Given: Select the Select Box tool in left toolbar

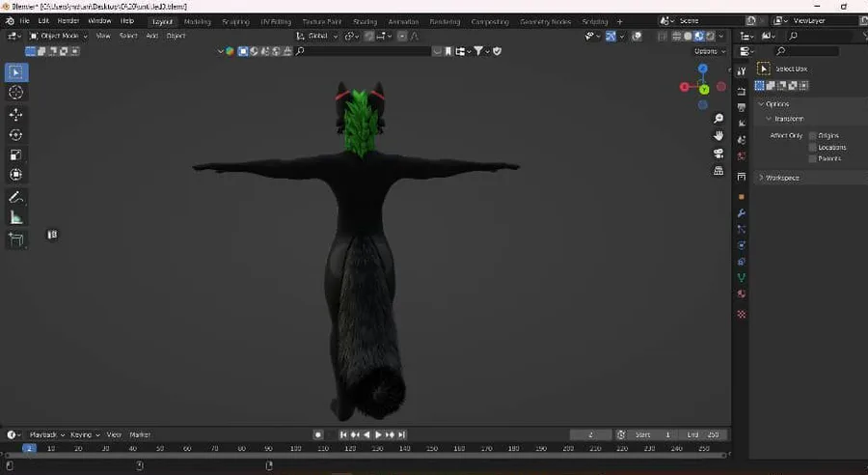Looking at the screenshot, I should [x=16, y=72].
